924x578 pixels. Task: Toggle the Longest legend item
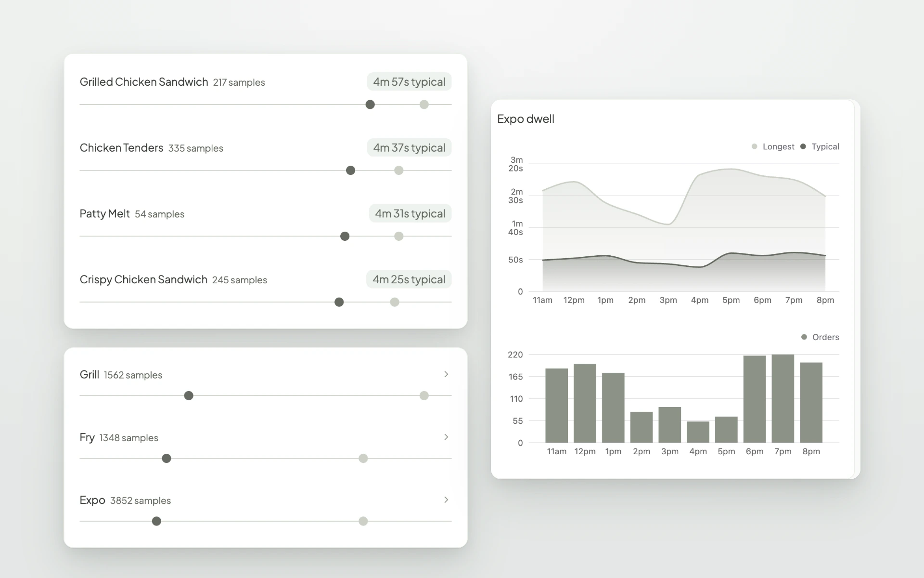(773, 146)
